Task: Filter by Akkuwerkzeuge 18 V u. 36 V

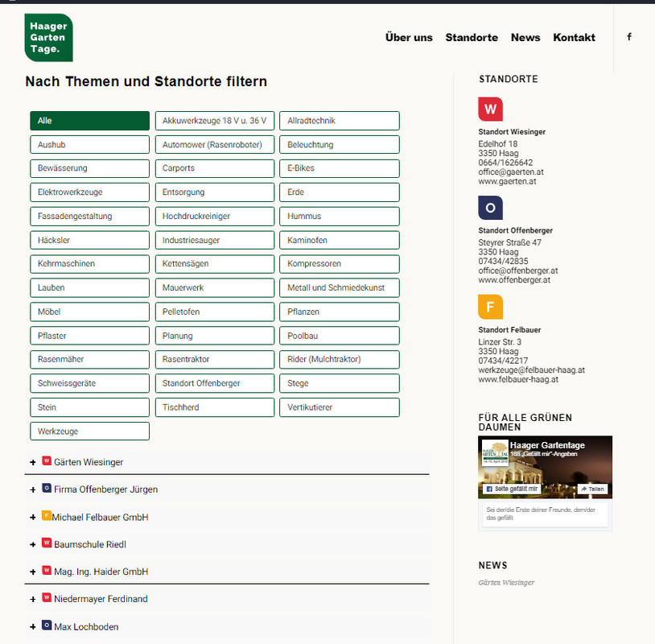Action: click(215, 121)
